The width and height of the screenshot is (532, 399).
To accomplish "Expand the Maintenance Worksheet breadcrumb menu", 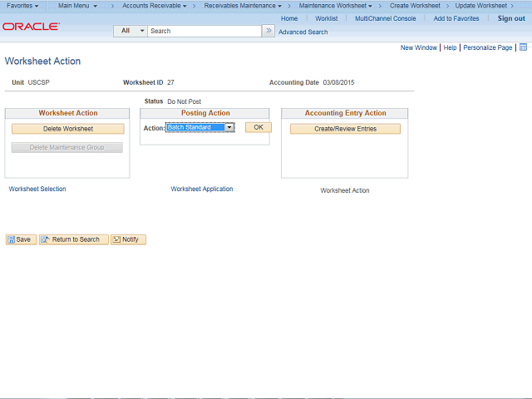I will [x=335, y=6].
